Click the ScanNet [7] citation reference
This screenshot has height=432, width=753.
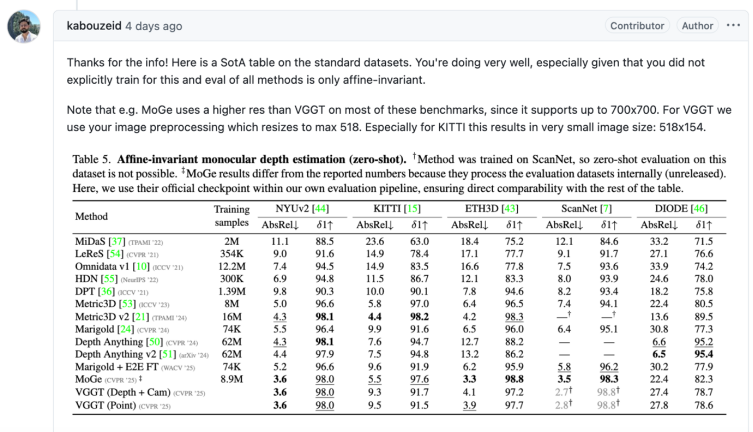[x=606, y=209]
